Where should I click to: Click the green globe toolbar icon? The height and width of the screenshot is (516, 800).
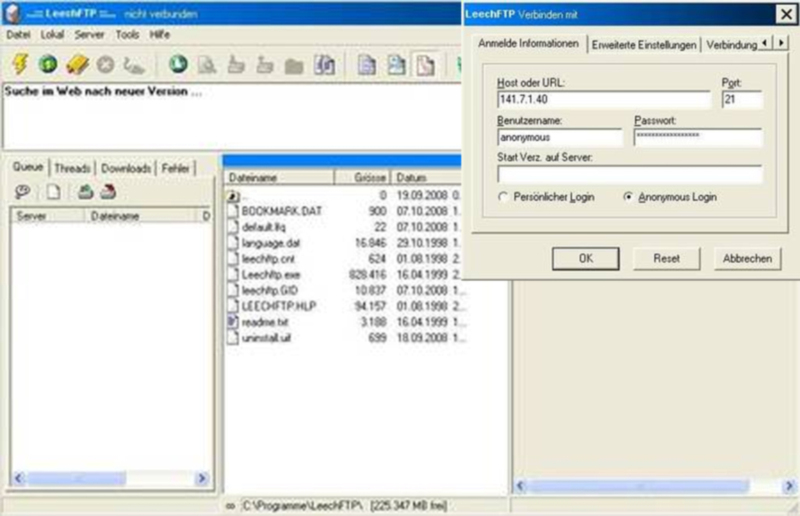click(x=48, y=64)
